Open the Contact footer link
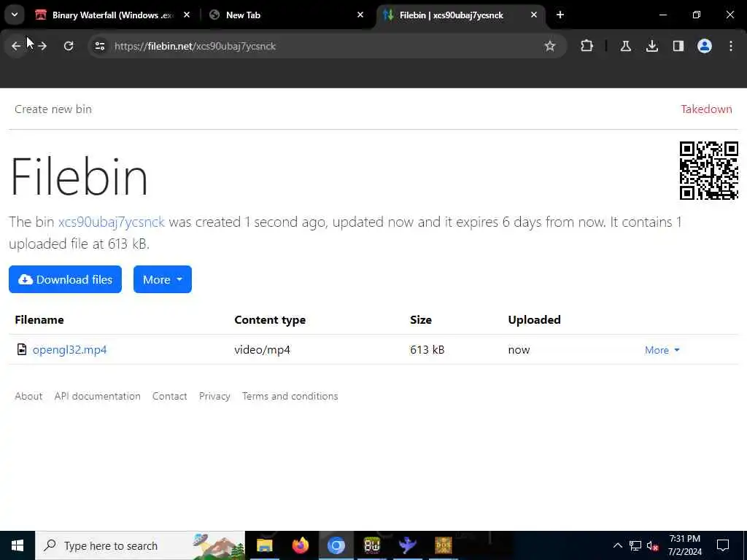This screenshot has height=560, width=747. [x=169, y=396]
